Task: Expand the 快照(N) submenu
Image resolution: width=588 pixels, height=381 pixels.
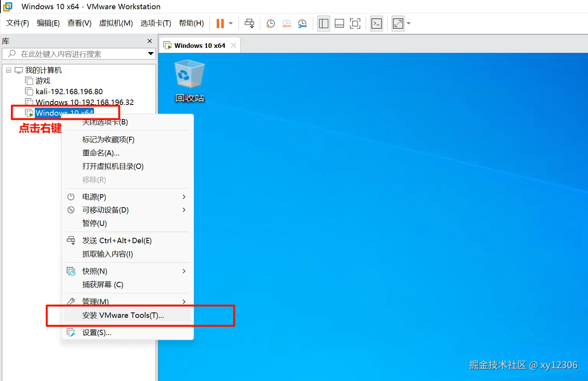Action: point(128,271)
